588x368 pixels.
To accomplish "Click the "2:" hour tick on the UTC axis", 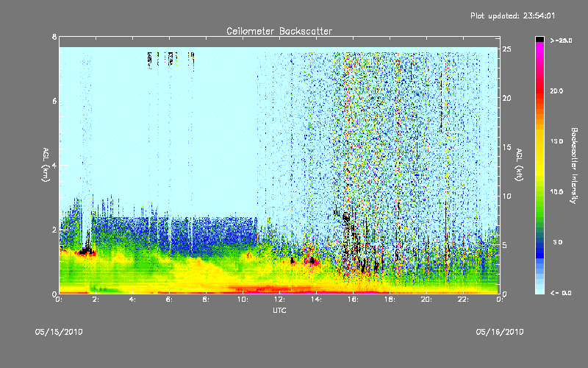I will (x=96, y=300).
